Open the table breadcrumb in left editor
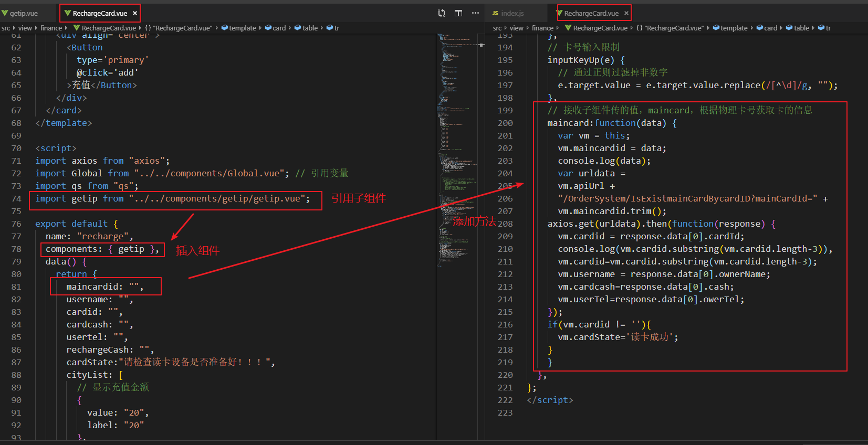868x445 pixels. (306, 28)
